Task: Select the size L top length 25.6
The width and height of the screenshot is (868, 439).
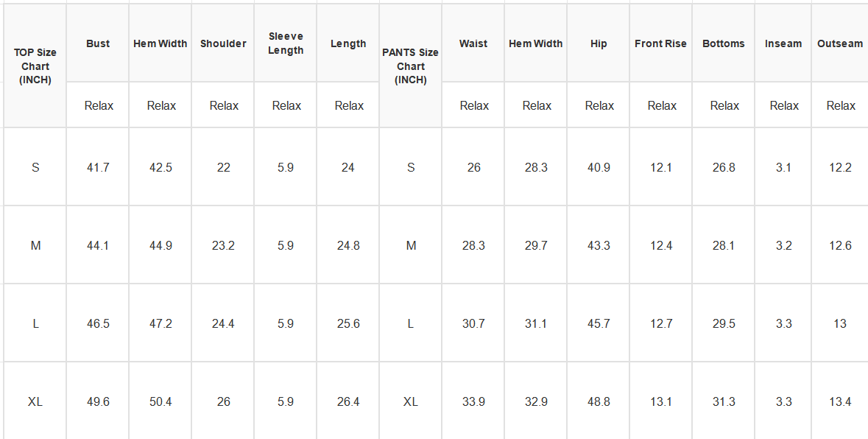Action: point(348,323)
